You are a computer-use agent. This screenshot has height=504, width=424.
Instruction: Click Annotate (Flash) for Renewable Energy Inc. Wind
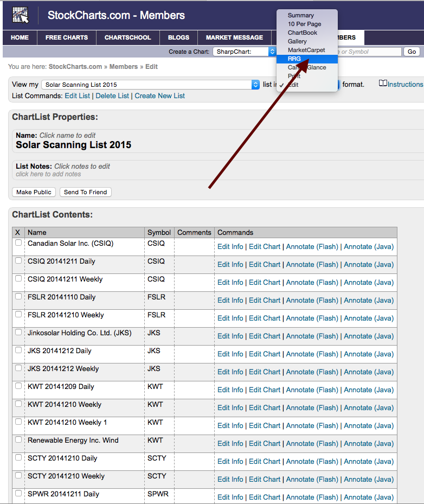coord(312,444)
